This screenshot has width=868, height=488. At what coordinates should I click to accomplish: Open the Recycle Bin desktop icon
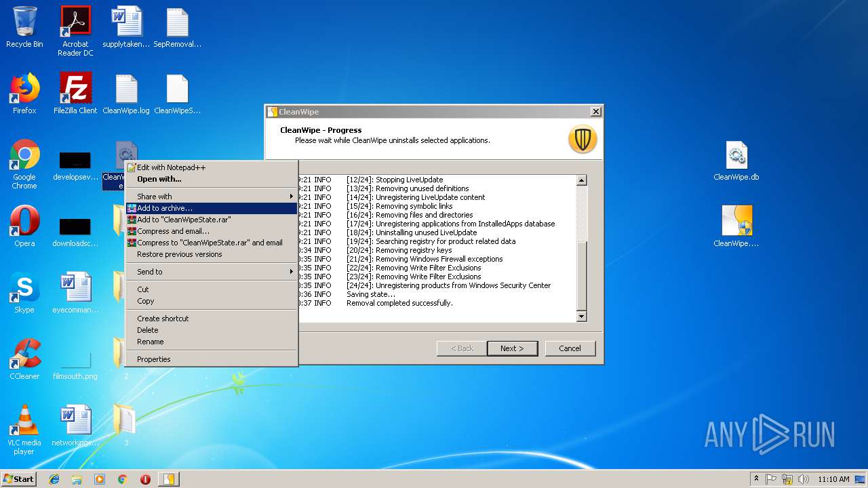[x=24, y=27]
